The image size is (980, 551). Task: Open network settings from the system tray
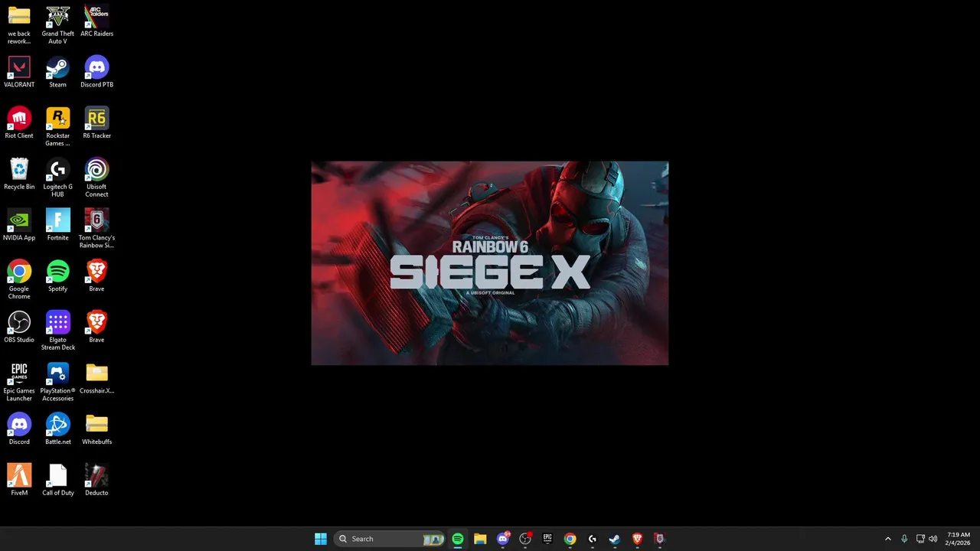tap(920, 539)
